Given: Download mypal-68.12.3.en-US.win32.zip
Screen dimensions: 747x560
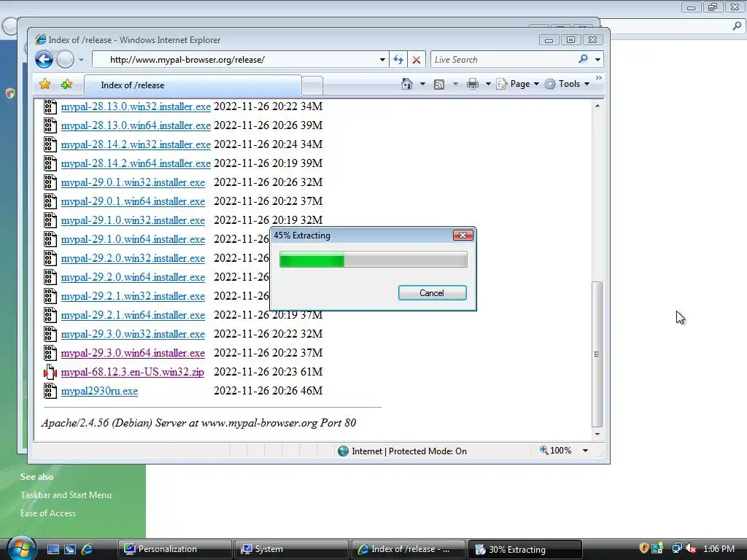Looking at the screenshot, I should [133, 372].
